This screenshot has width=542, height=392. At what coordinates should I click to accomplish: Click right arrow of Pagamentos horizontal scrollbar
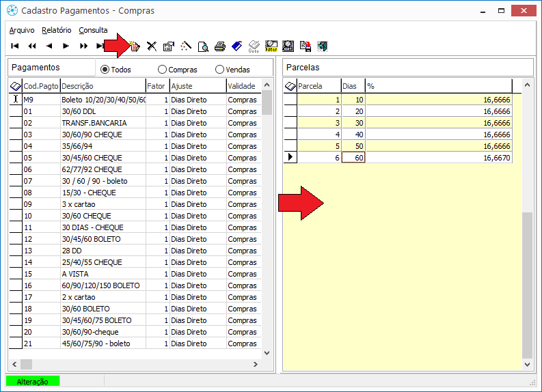pyautogui.click(x=256, y=364)
